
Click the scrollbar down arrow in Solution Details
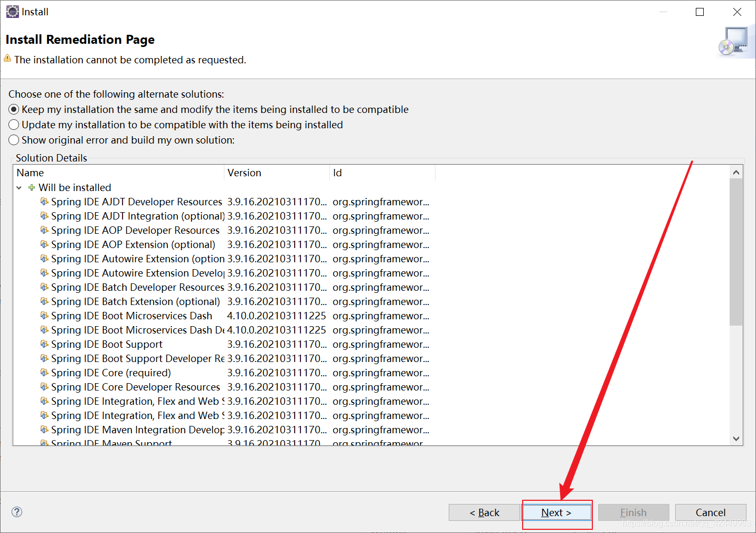pyautogui.click(x=736, y=439)
